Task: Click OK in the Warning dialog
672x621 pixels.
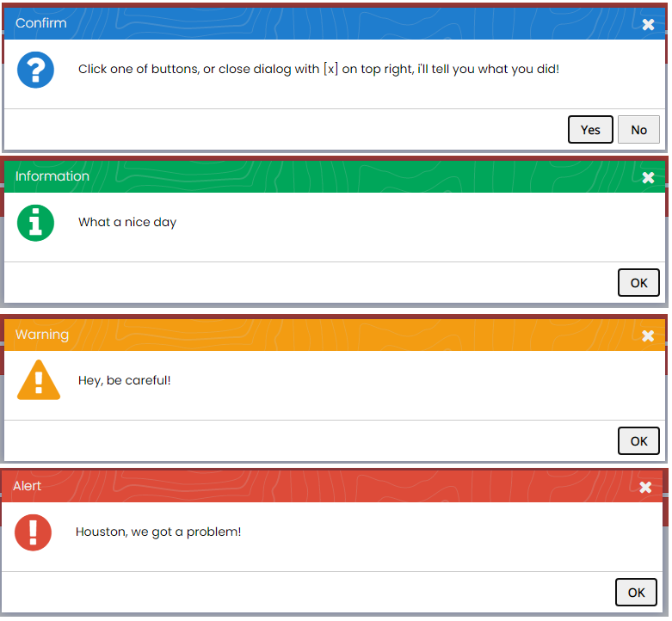Action: coord(638,440)
